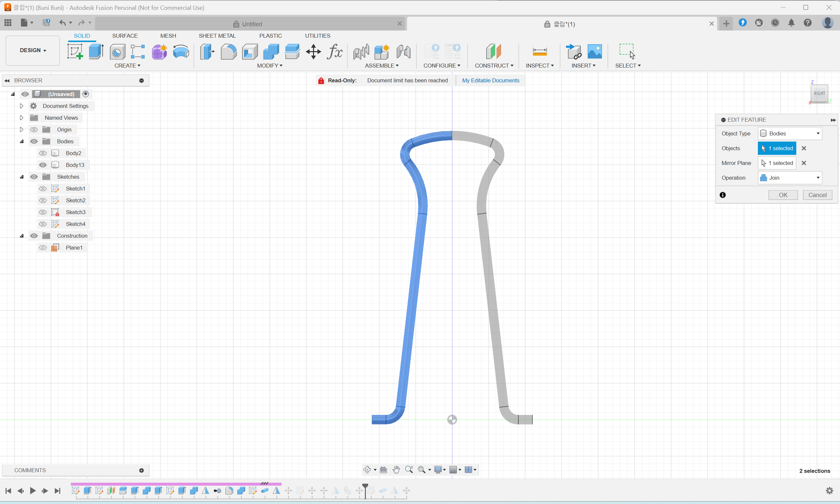Screen dimensions: 840x504
Task: Show the hidden Body2 body
Action: [x=43, y=153]
